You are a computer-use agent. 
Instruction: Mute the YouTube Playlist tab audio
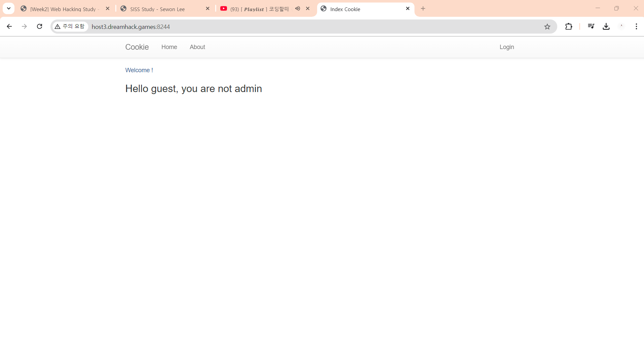(x=298, y=9)
